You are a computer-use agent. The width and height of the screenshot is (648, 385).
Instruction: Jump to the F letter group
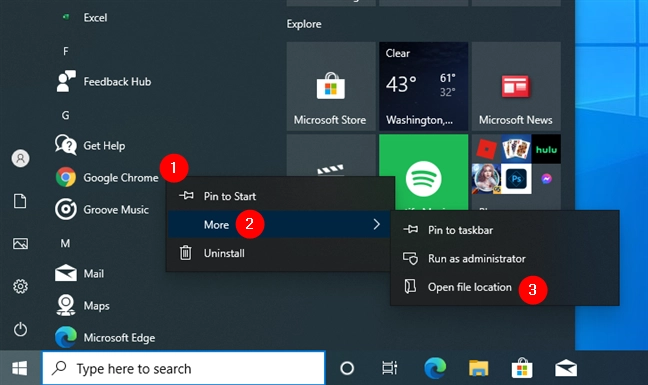pos(65,51)
